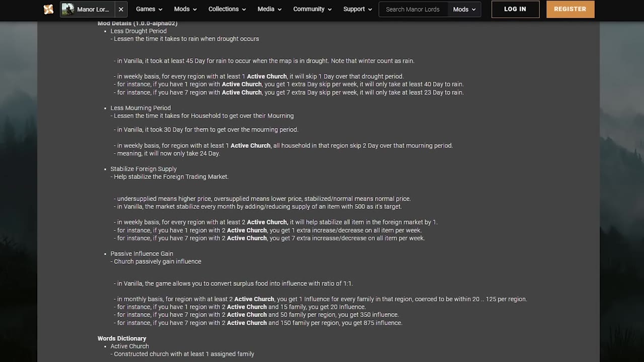Click the Community chevron arrow

(x=330, y=10)
